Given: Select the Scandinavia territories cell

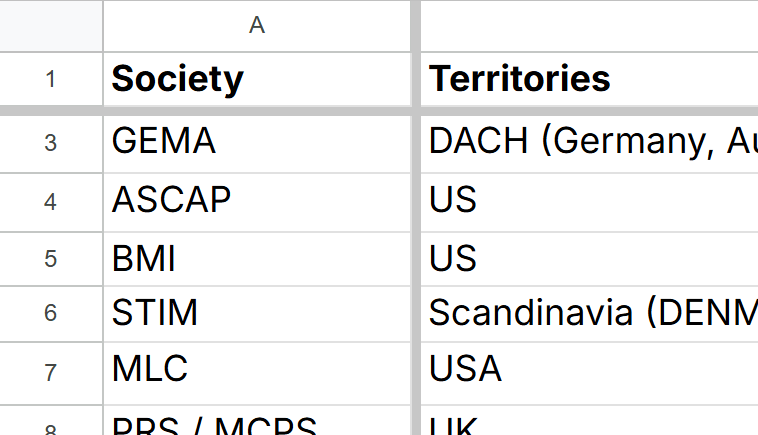Looking at the screenshot, I should [x=589, y=314].
